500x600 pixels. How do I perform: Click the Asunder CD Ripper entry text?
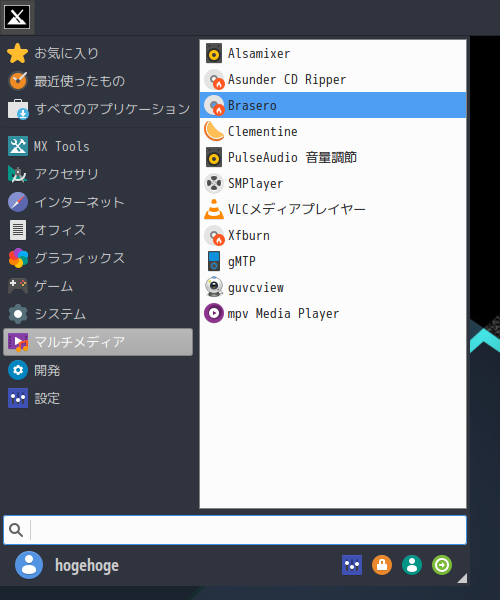(287, 79)
